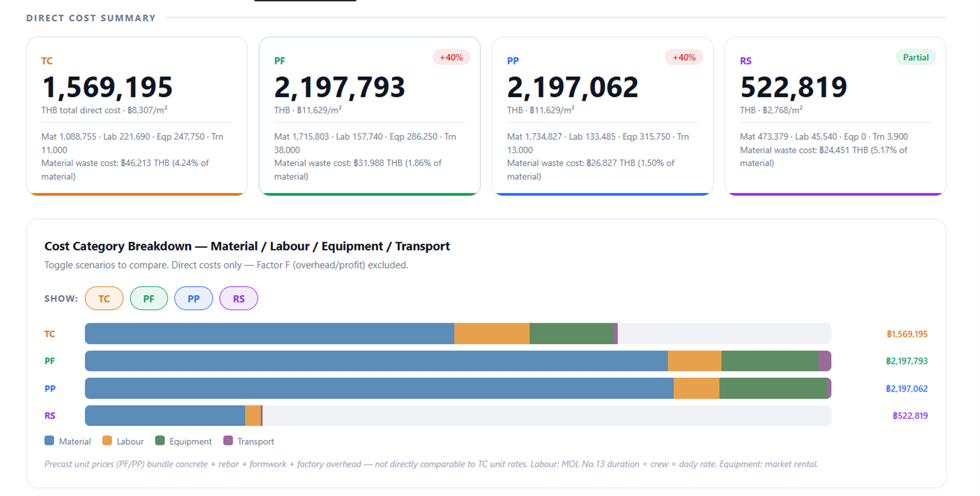Image resolution: width=980 pixels, height=496 pixels.
Task: Open the RS cost summary card total 522,819
Action: [794, 87]
